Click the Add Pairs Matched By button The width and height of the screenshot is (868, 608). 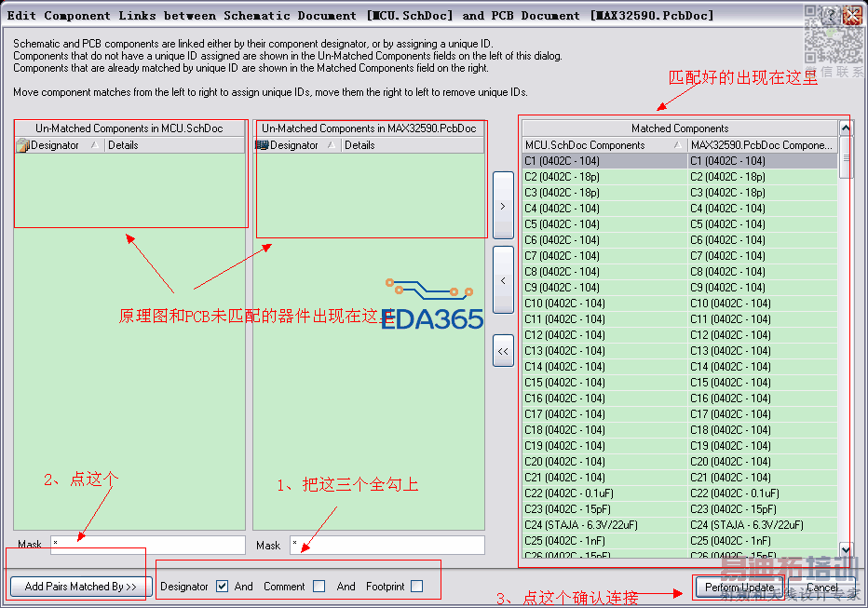click(81, 587)
